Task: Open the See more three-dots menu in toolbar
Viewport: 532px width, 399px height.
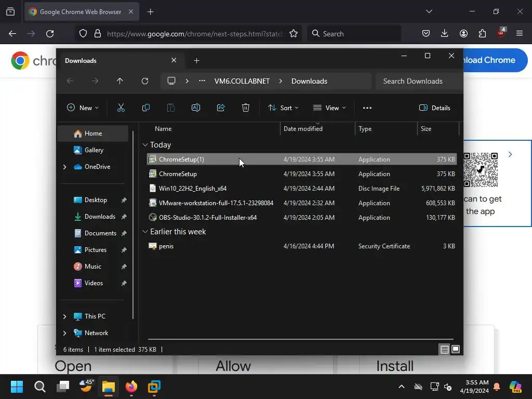Action: [367, 108]
